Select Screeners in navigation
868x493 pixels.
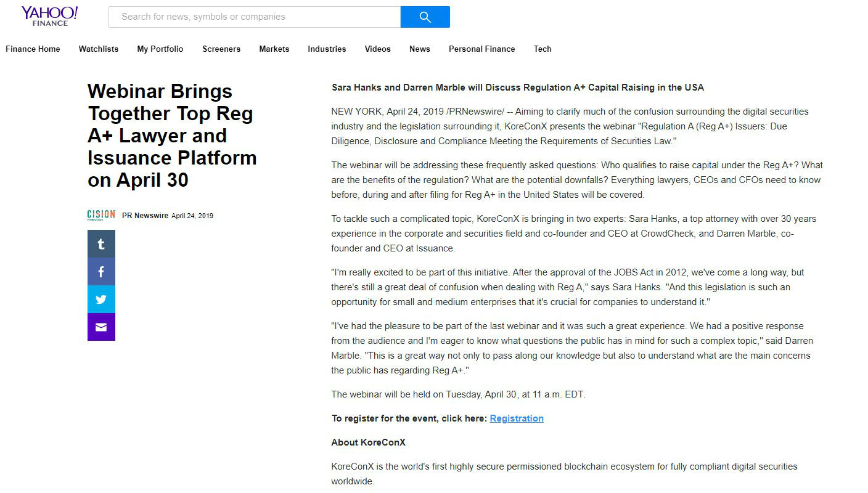click(x=221, y=49)
